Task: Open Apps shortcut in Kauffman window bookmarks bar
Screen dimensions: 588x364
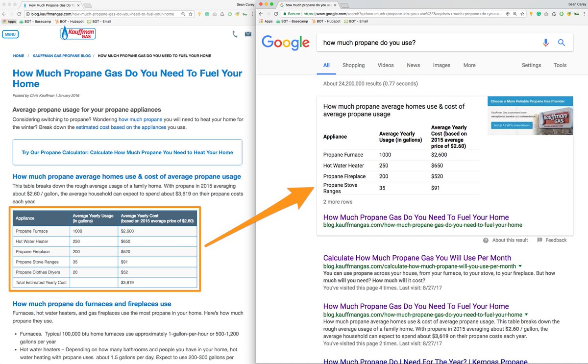Action: pos(9,22)
